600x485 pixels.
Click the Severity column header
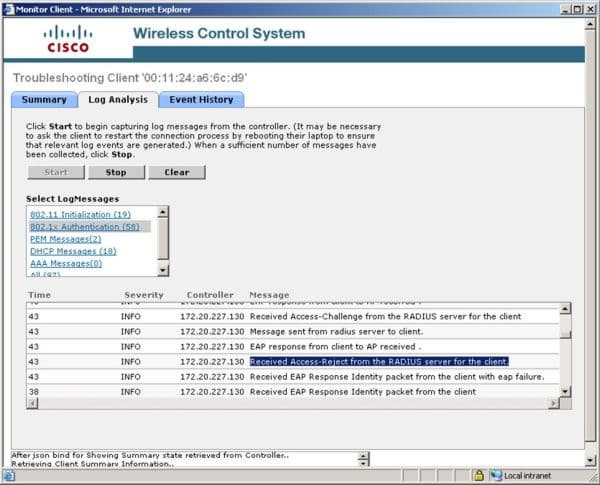coord(144,295)
